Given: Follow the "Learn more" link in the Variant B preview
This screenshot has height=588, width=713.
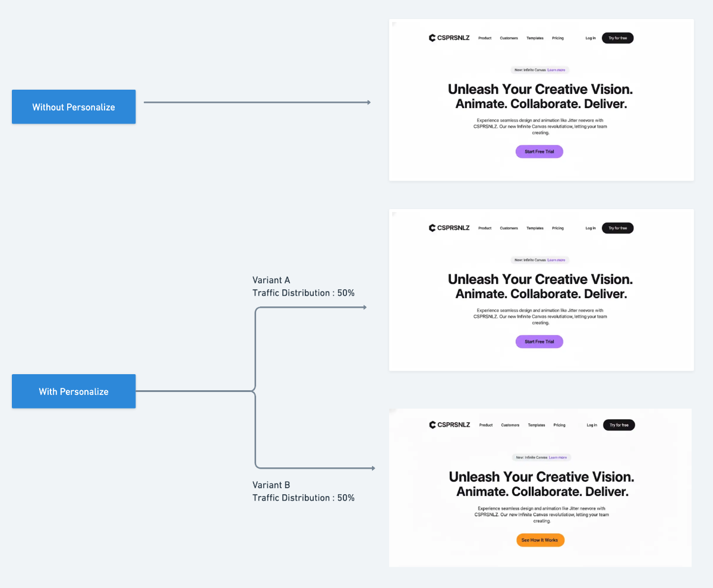Looking at the screenshot, I should pyautogui.click(x=557, y=457).
